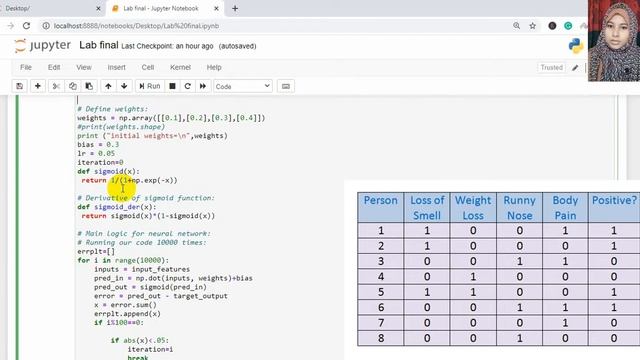This screenshot has height=360, width=640.
Task: Close the Lab final browser tab
Action: [x=216, y=9]
